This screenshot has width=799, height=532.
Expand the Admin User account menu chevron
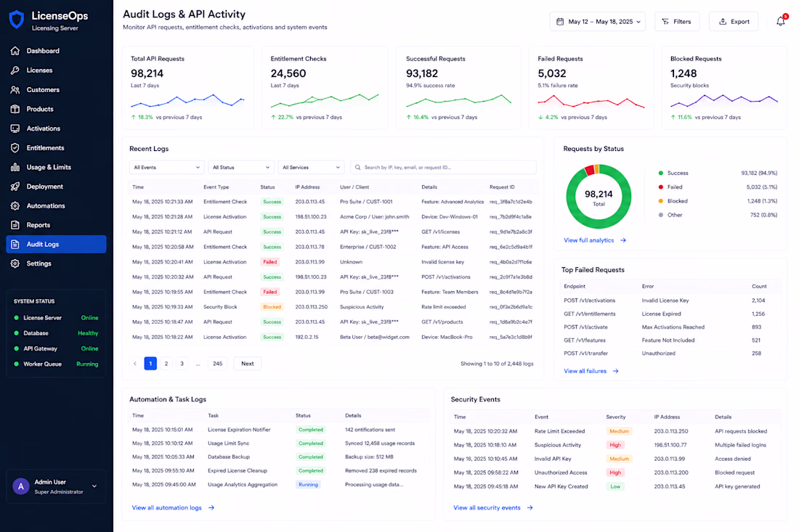click(94, 486)
